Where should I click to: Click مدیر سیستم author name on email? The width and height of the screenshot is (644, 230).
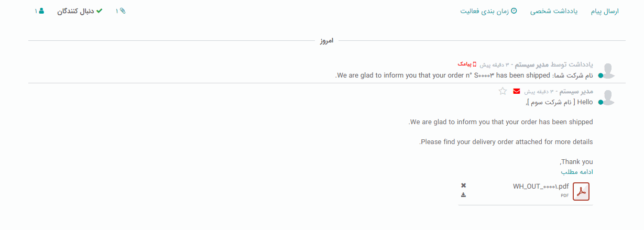pyautogui.click(x=576, y=91)
